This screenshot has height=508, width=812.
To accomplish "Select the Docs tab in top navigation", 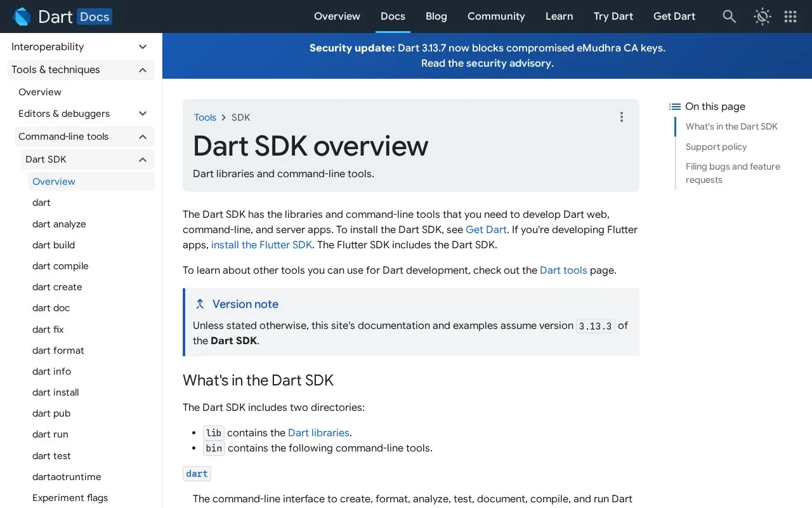I will (x=393, y=17).
